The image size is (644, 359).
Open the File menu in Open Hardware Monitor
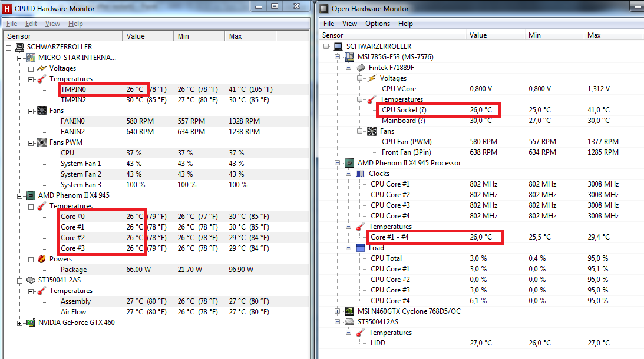[329, 24]
